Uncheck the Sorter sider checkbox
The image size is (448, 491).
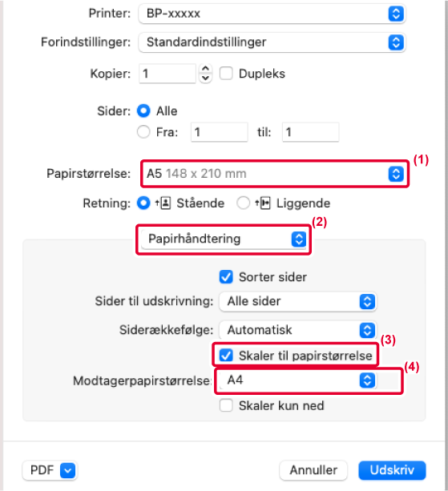(x=226, y=277)
